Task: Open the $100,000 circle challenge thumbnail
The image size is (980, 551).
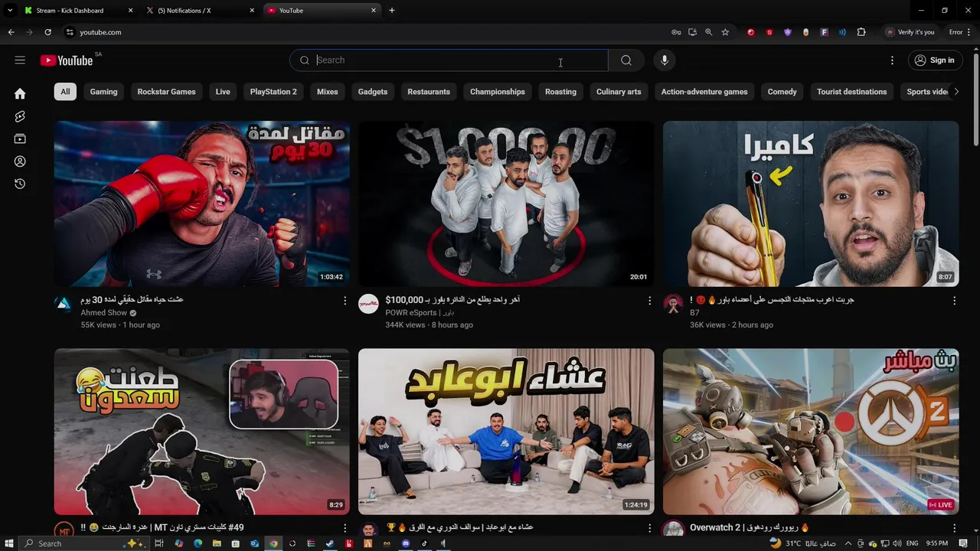Action: 506,204
